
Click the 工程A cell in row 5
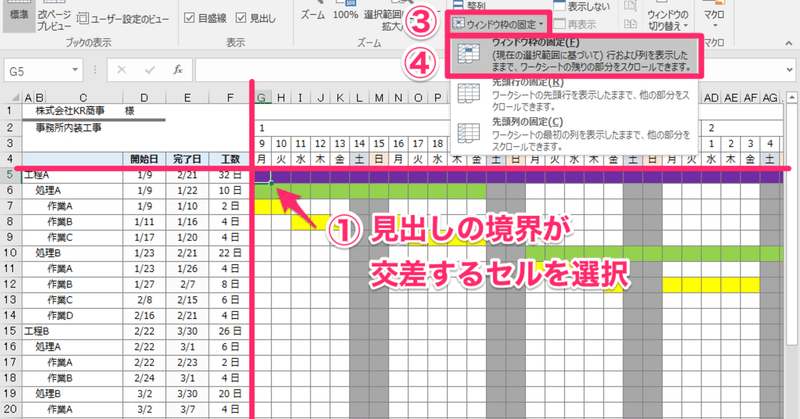pos(72,176)
